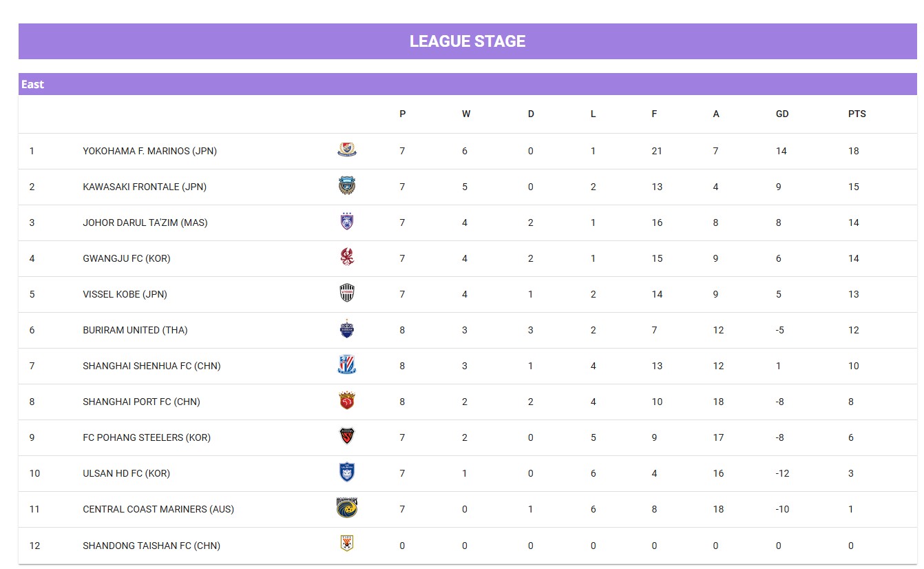Open the YOKOHAMA F. MARINOS (JPN) team name
The width and height of the screenshot is (924, 569).
click(149, 151)
